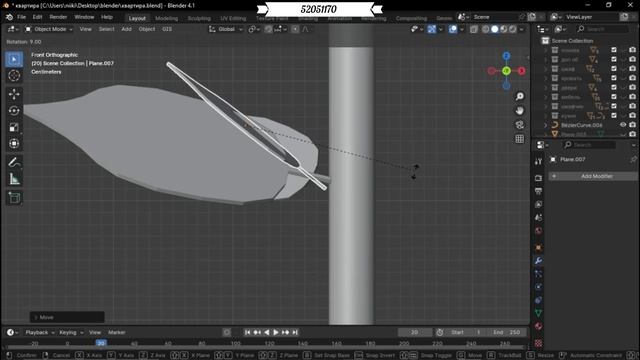Open the Material properties tab

(538, 326)
